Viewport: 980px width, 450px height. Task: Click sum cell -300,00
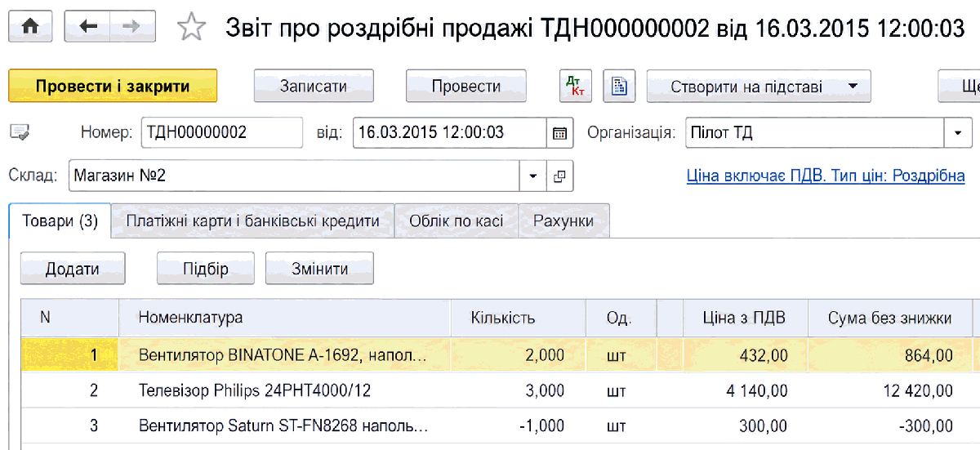pos(890,426)
